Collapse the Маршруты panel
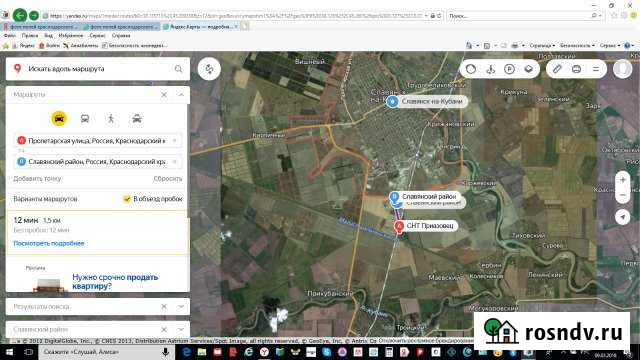 (181, 95)
